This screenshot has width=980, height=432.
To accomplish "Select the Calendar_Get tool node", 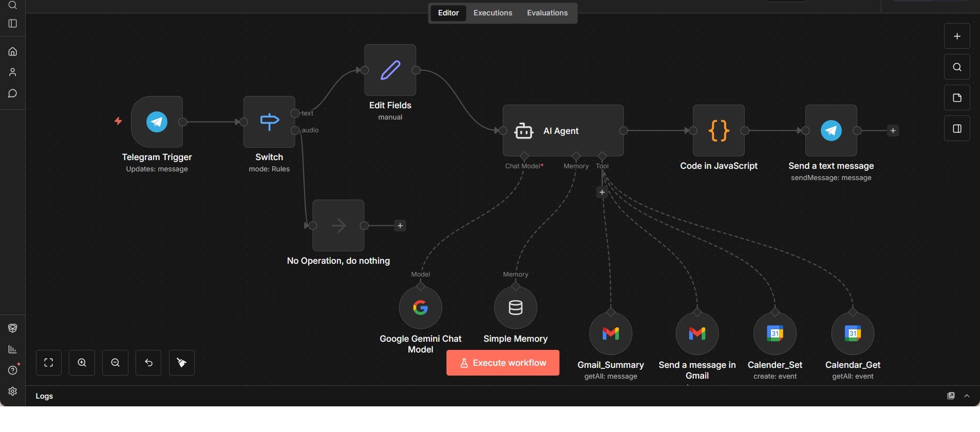I will pyautogui.click(x=853, y=334).
